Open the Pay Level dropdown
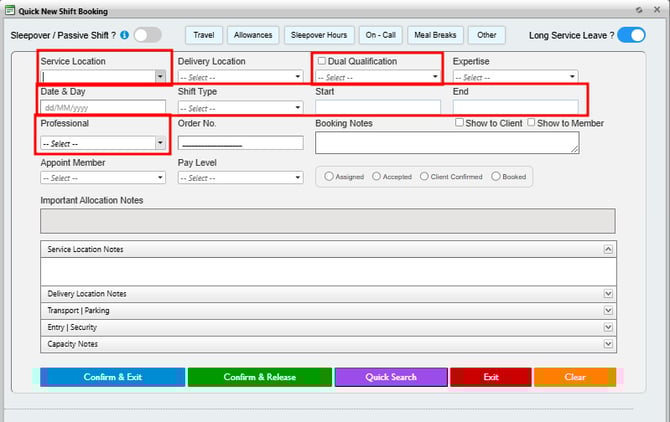This screenshot has width=670, height=422. tap(297, 178)
